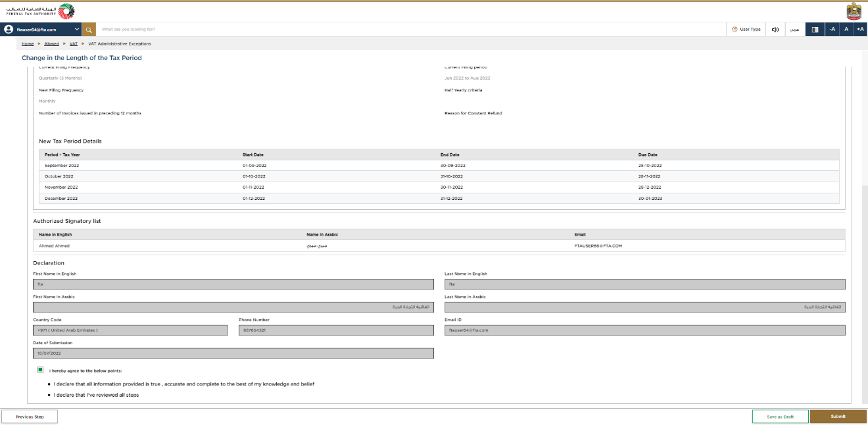Open the Country Code field
The height and width of the screenshot is (425, 868).
click(x=130, y=330)
